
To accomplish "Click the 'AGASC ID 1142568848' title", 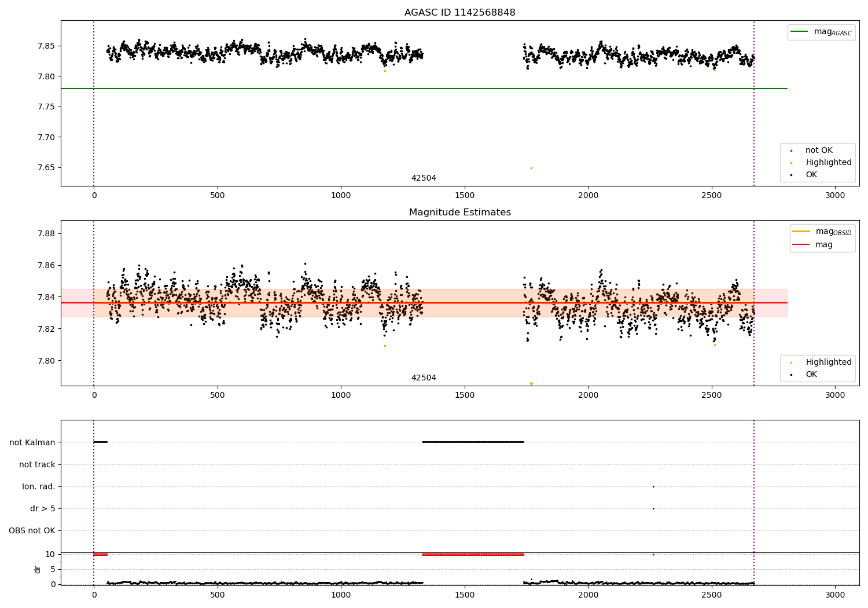I will tap(459, 13).
